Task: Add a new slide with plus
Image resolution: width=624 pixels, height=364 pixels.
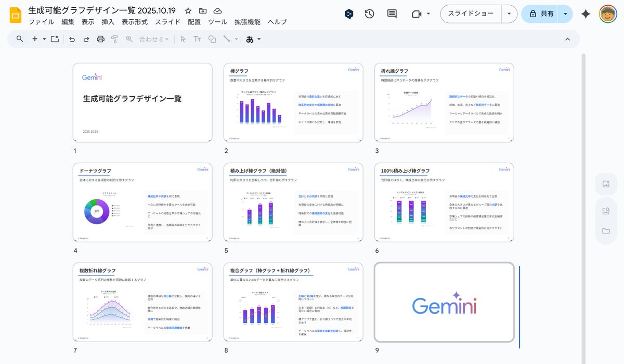Action: [35, 39]
